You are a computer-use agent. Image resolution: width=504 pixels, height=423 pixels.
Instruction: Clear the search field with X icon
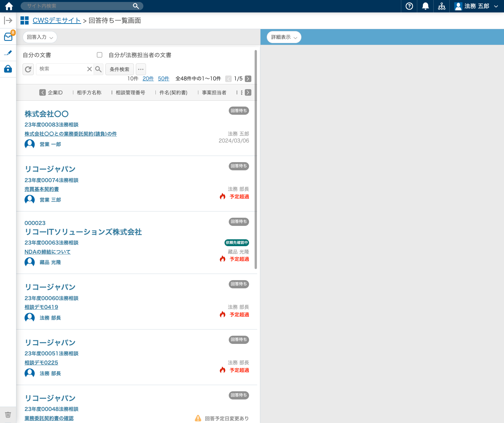(89, 69)
